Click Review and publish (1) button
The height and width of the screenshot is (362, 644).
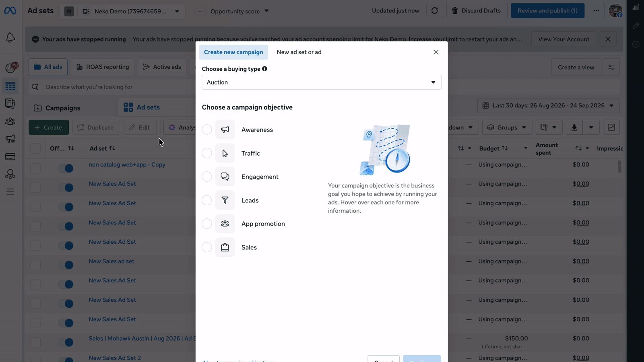coord(547,11)
